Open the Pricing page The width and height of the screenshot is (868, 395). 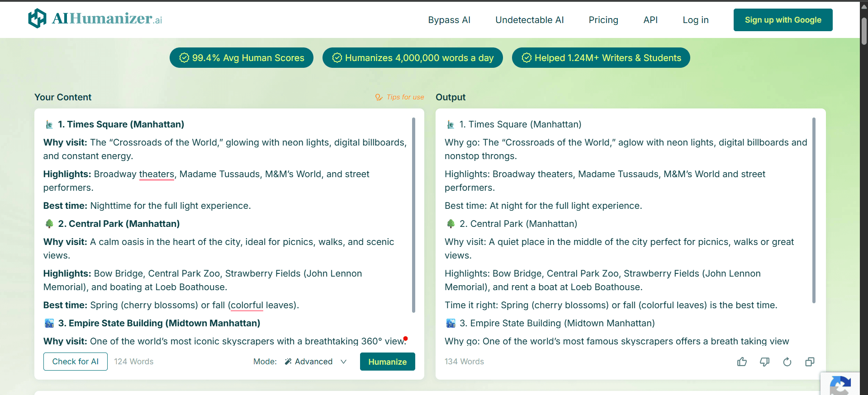pos(603,20)
